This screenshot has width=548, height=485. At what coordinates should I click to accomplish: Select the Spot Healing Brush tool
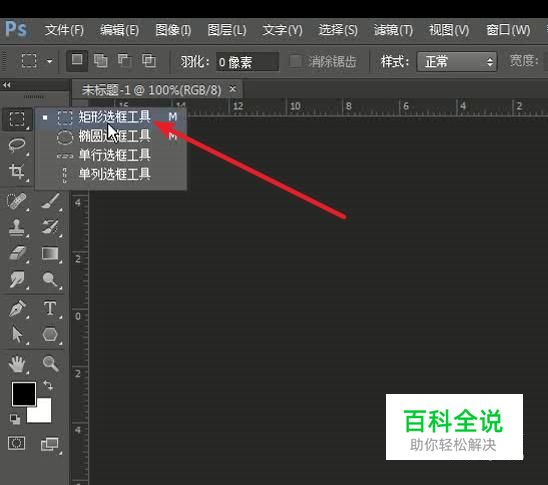click(x=17, y=202)
